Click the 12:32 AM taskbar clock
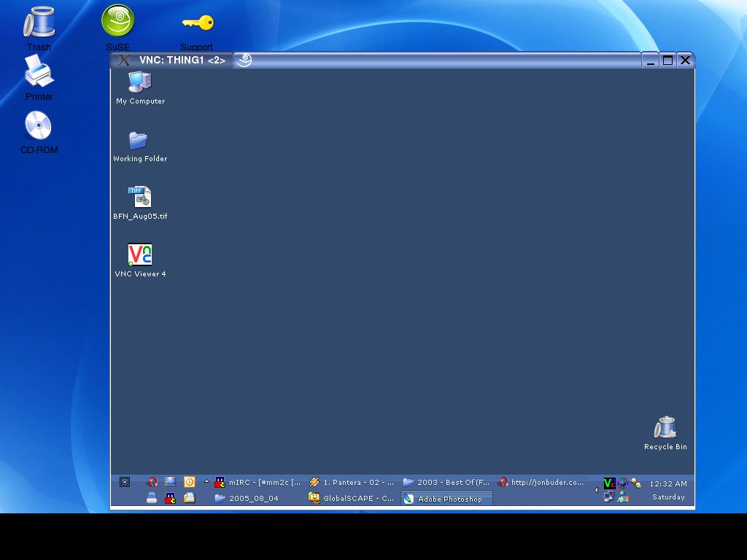 [668, 483]
